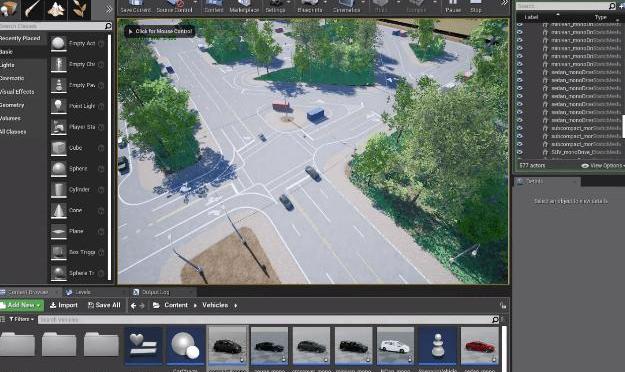Click the Cylinder shape icon
This screenshot has height=372, width=625.
point(58,189)
